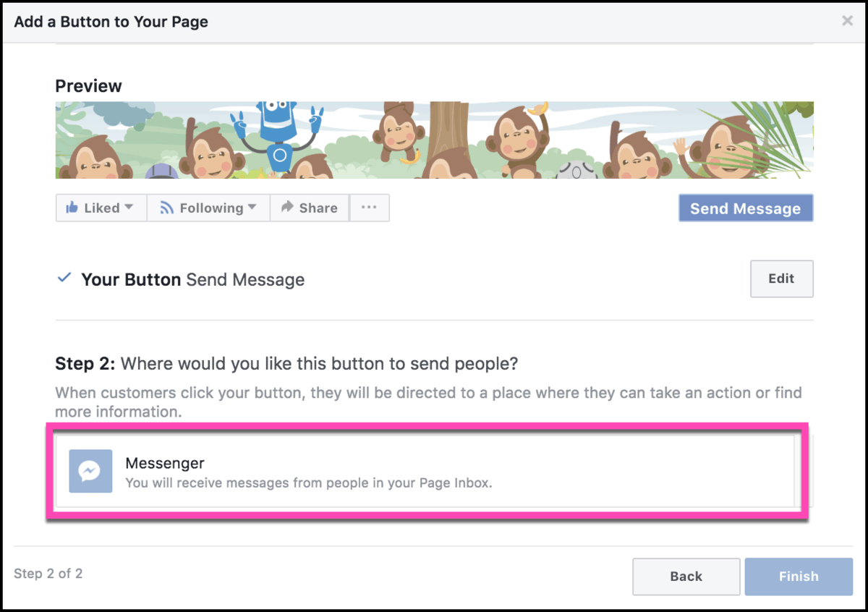Edit the chosen button
This screenshot has height=612, width=868.
coord(781,279)
